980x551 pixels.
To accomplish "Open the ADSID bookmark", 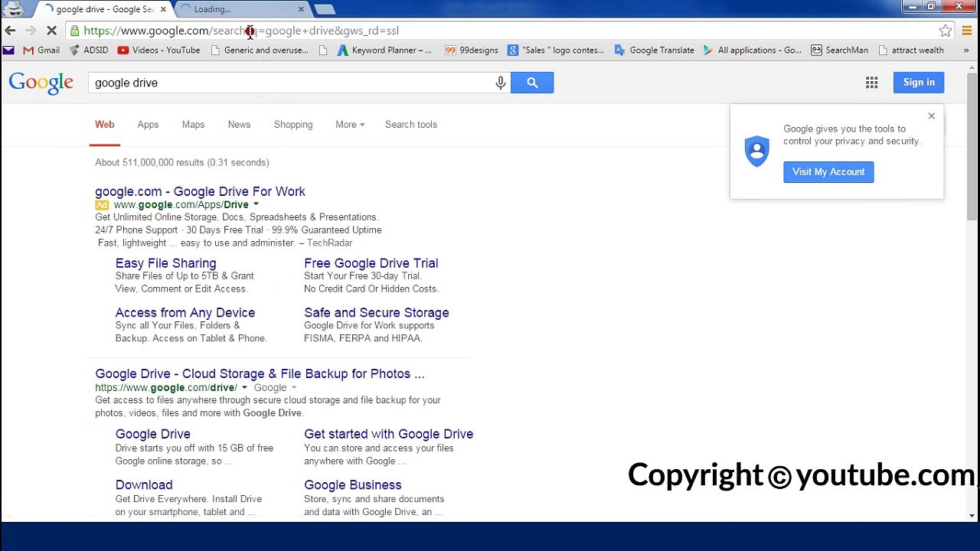I will coord(89,51).
